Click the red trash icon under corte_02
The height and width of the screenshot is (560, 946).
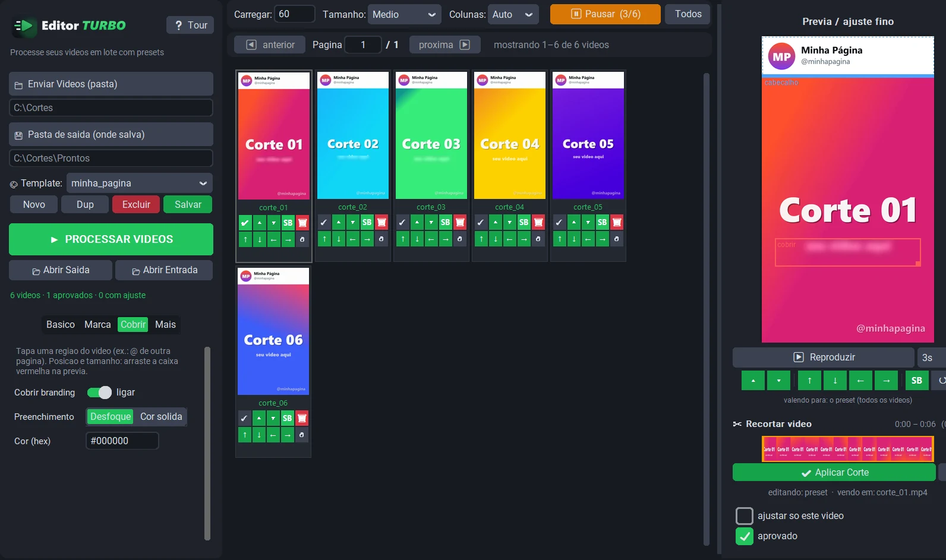click(381, 222)
